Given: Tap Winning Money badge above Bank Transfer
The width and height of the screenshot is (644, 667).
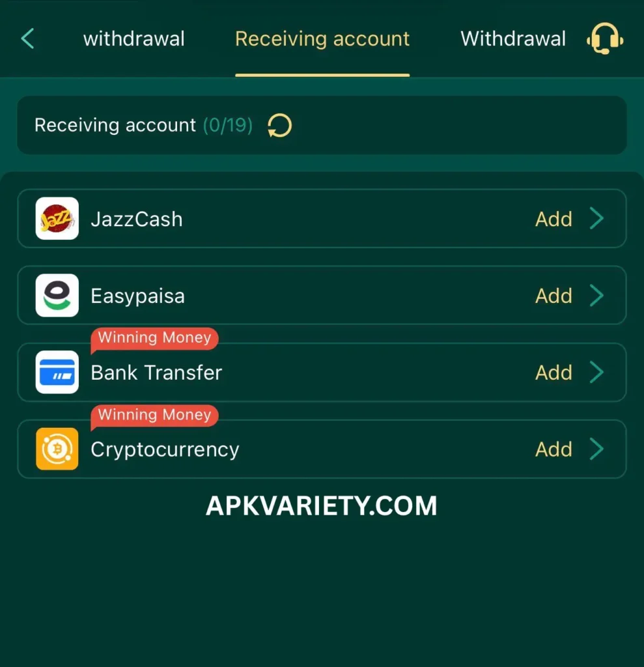Looking at the screenshot, I should pyautogui.click(x=154, y=338).
